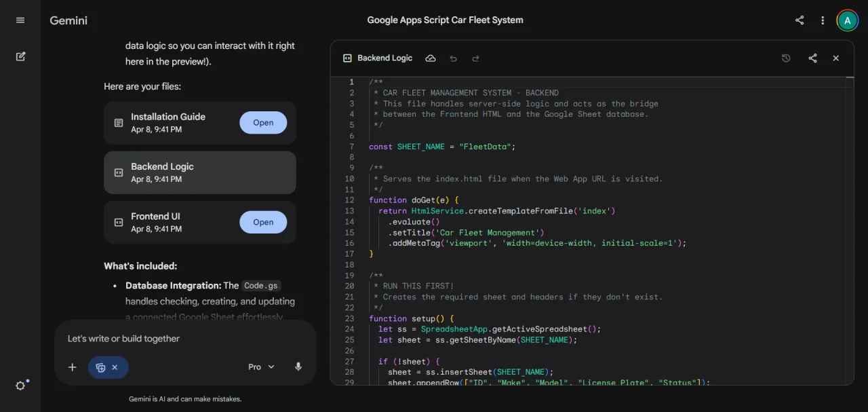The height and width of the screenshot is (412, 868).
Task: Expand the Pro model dropdown
Action: pos(261,367)
